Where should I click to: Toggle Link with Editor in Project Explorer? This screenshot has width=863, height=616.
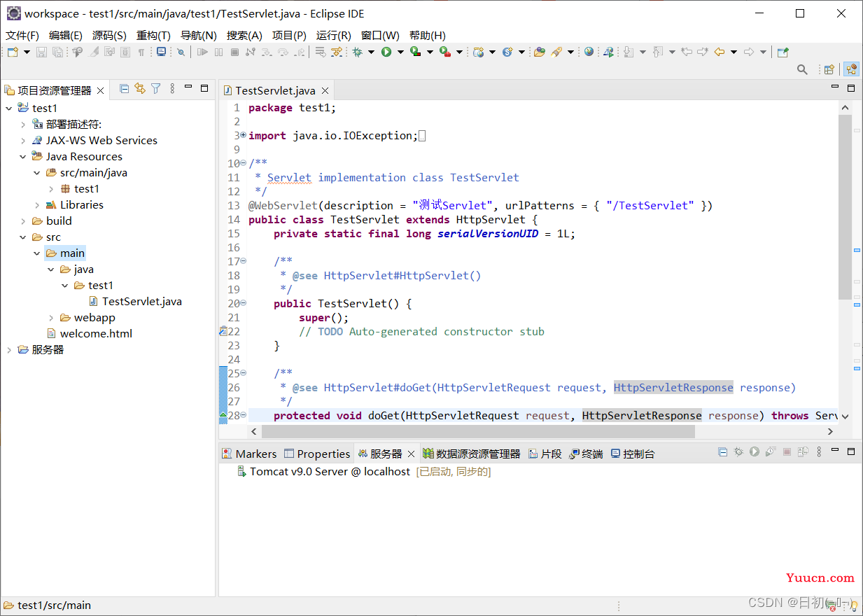point(140,88)
